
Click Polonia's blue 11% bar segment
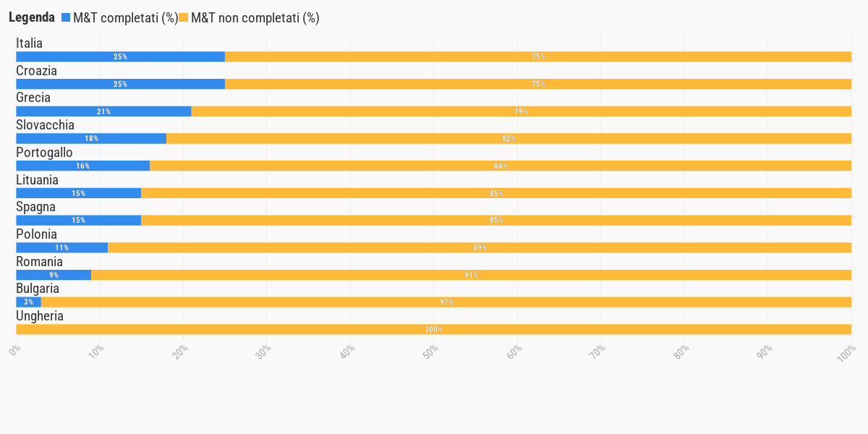tap(61, 247)
